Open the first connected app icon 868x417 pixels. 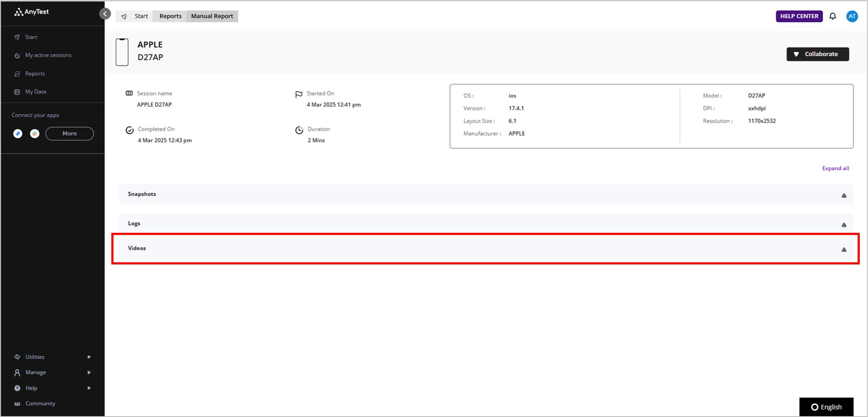pos(18,134)
